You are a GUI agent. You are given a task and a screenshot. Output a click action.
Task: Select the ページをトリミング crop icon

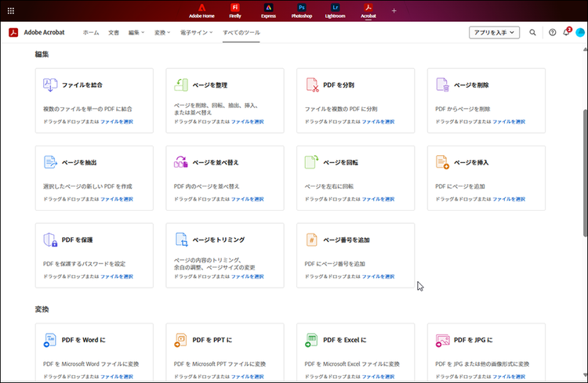click(x=181, y=240)
